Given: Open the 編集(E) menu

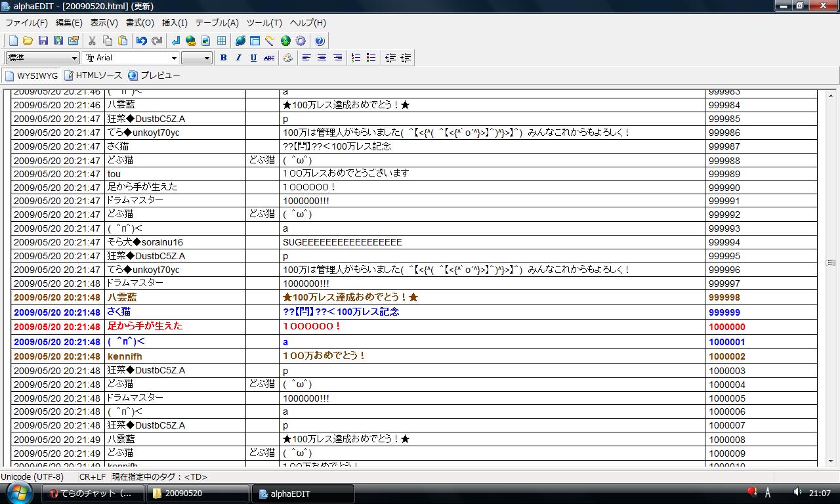Looking at the screenshot, I should [x=69, y=22].
